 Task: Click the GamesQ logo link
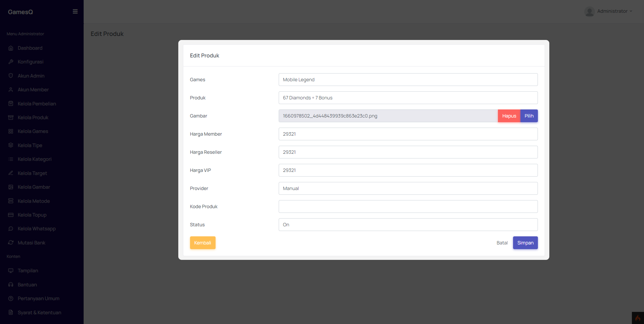20,12
